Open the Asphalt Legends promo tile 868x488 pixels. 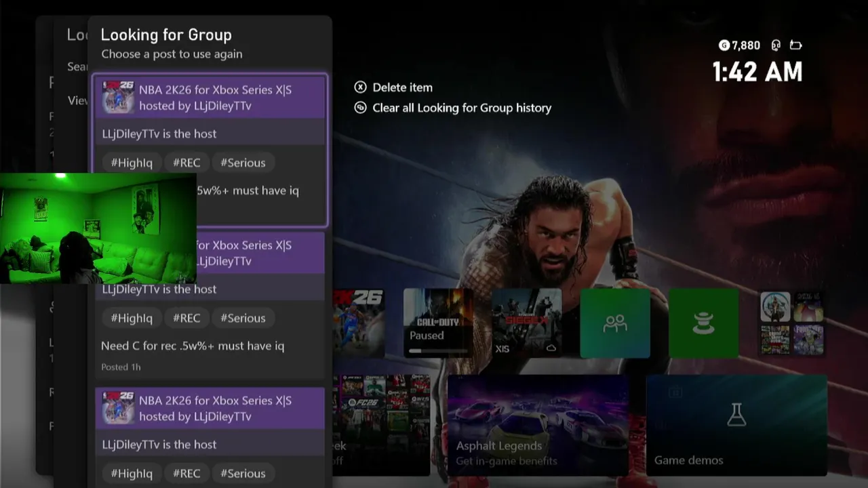(x=537, y=425)
